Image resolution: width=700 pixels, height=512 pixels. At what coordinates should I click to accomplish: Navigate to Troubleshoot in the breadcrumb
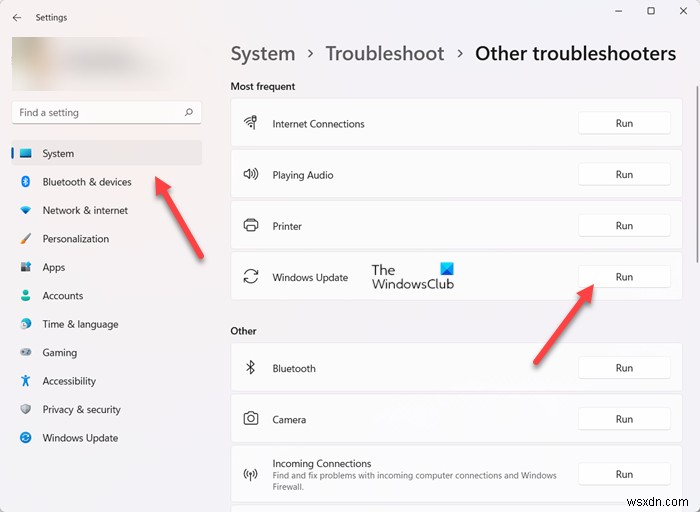385,54
